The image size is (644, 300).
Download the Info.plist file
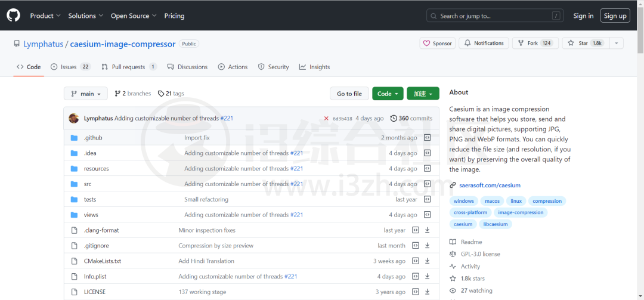click(427, 276)
